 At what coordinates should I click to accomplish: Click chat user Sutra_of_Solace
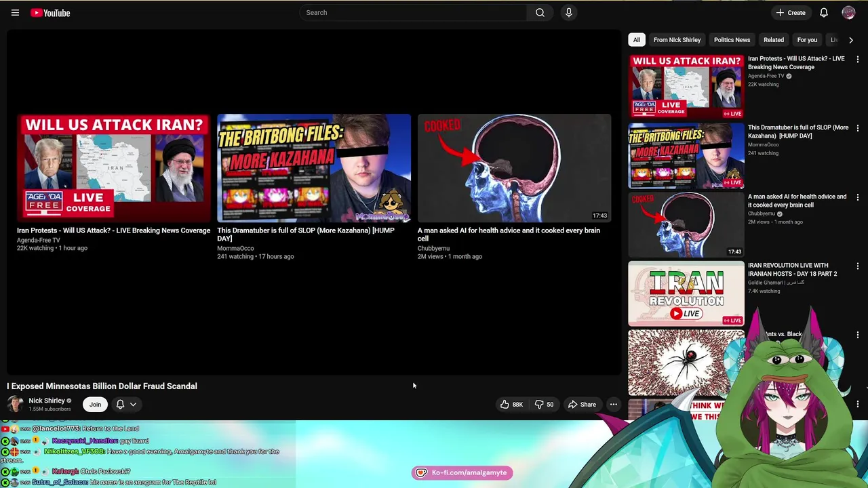click(x=59, y=482)
